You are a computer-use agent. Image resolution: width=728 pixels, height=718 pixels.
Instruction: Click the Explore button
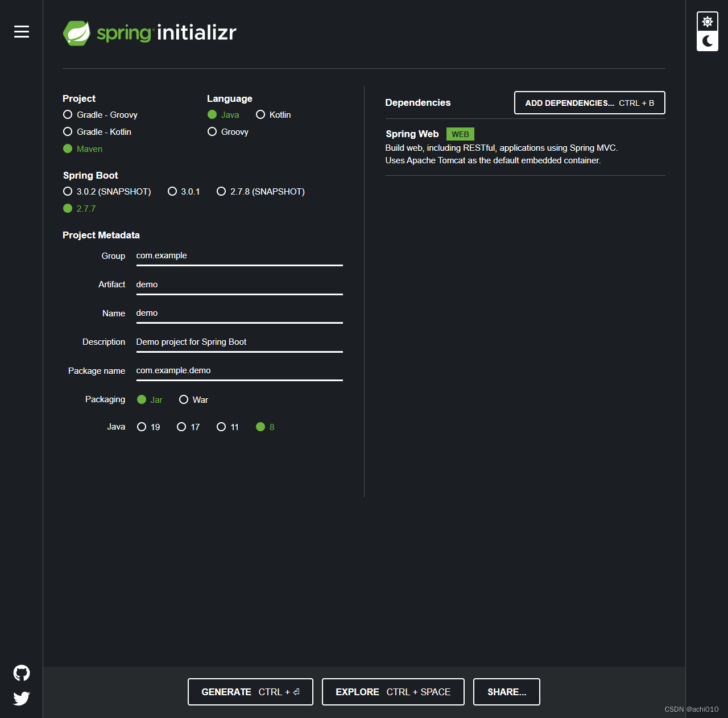pyautogui.click(x=393, y=692)
